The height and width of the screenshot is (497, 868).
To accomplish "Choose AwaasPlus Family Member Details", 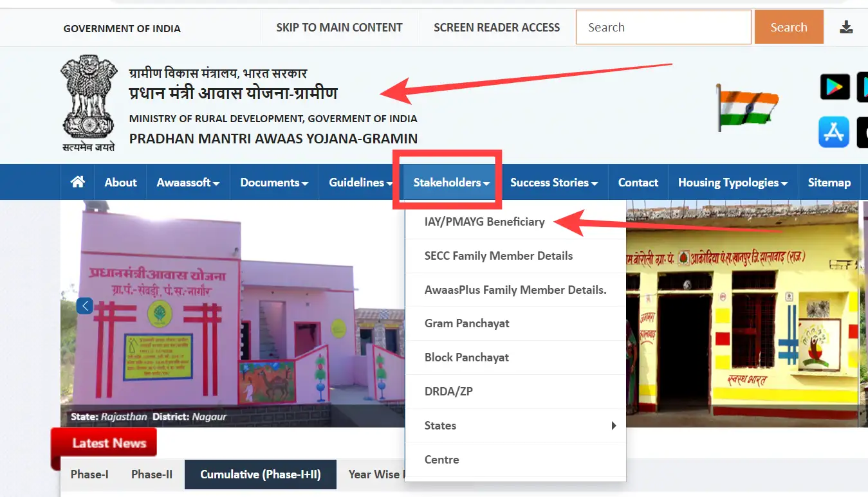I will pyautogui.click(x=515, y=290).
